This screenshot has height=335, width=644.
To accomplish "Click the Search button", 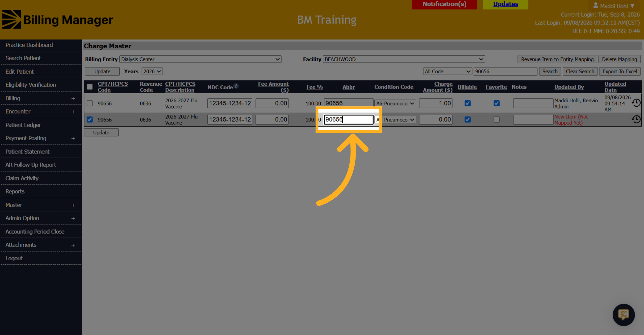I will pos(550,71).
